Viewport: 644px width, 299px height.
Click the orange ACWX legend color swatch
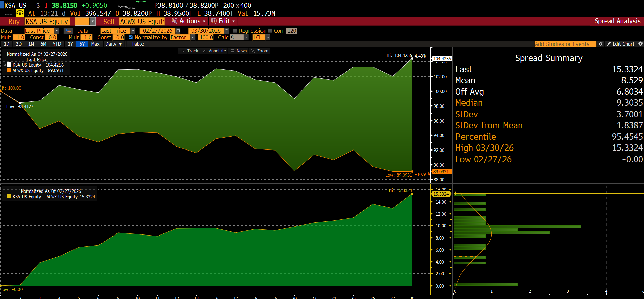coord(9,70)
